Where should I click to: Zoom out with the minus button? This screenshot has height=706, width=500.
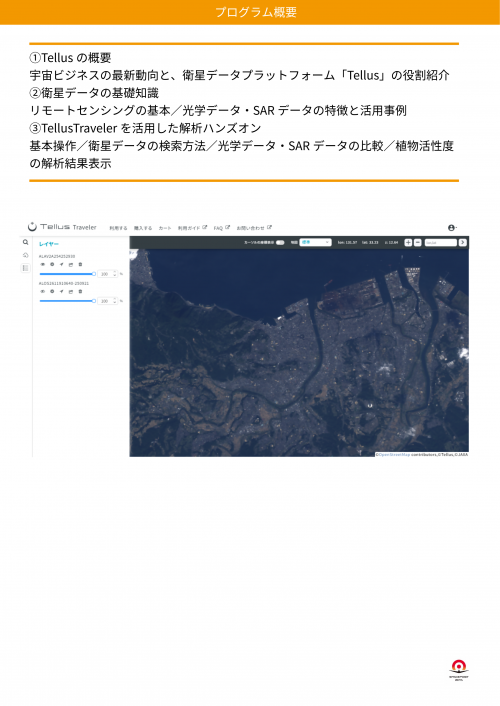[418, 242]
